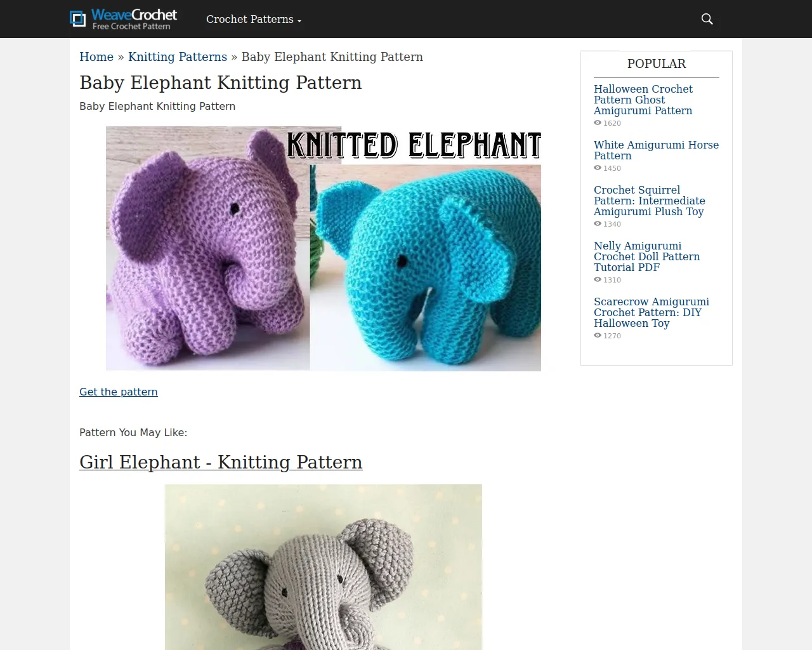Click the eye icon beside 1310 views
812x650 pixels.
point(598,280)
